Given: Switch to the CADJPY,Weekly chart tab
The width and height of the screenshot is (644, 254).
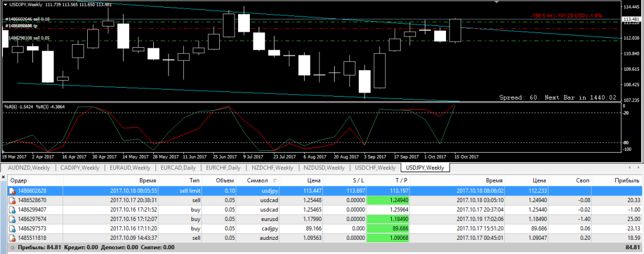Looking at the screenshot, I should coord(80,168).
